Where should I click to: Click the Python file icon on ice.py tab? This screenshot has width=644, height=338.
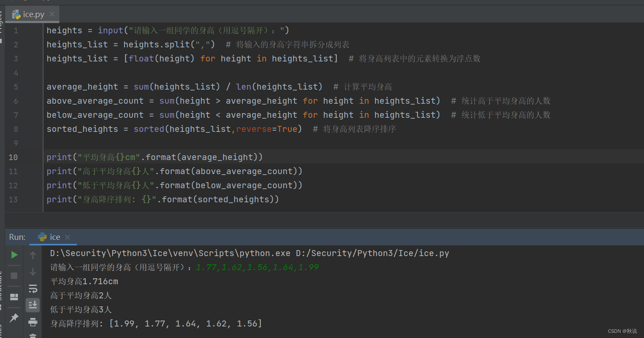[16, 14]
